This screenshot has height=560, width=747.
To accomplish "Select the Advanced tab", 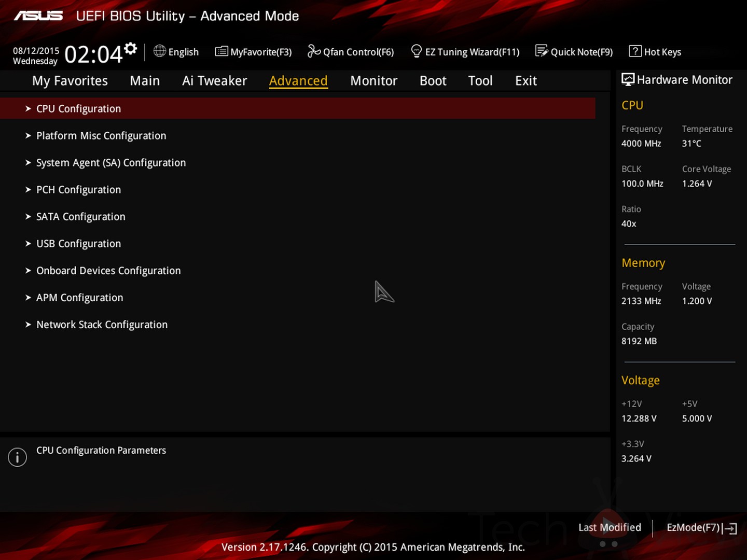I will click(x=298, y=81).
